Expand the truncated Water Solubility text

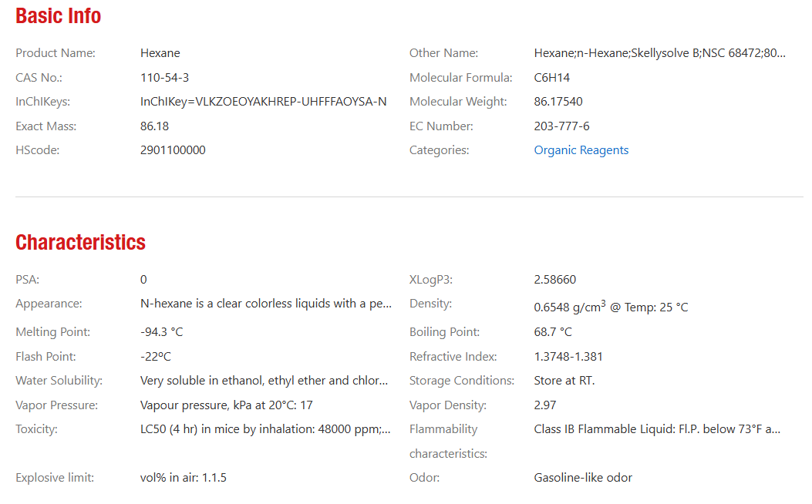click(x=264, y=381)
